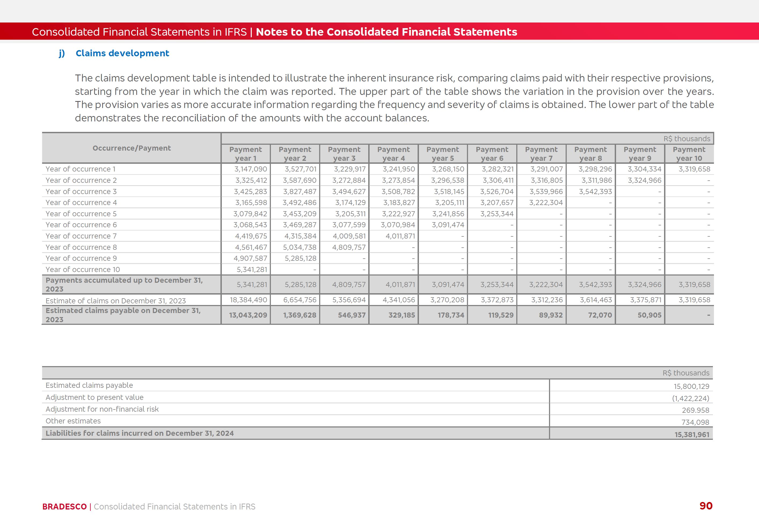Image resolution: width=759 pixels, height=532 pixels.
Task: Click the 18,384,490 estimate value
Action: coord(248,300)
